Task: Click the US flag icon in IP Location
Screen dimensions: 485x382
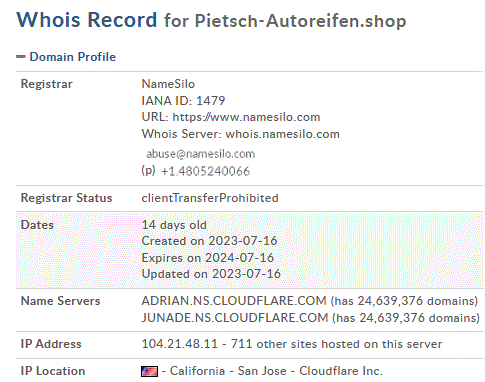Action: (x=149, y=371)
